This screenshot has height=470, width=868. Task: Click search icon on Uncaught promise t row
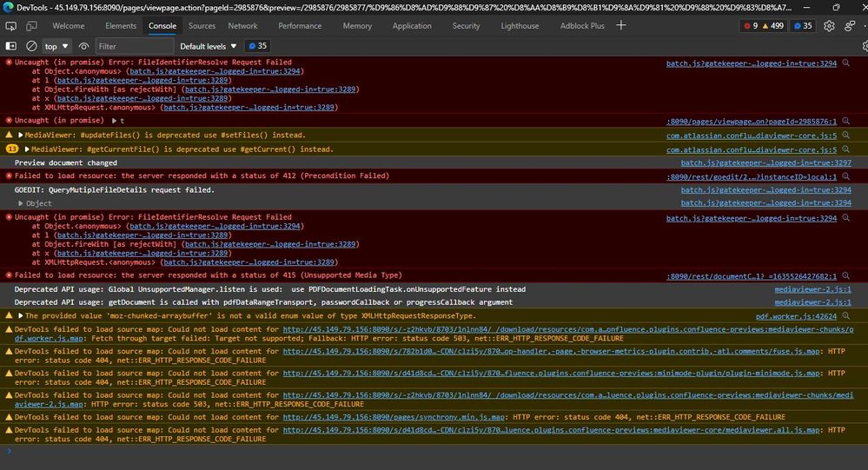846,121
